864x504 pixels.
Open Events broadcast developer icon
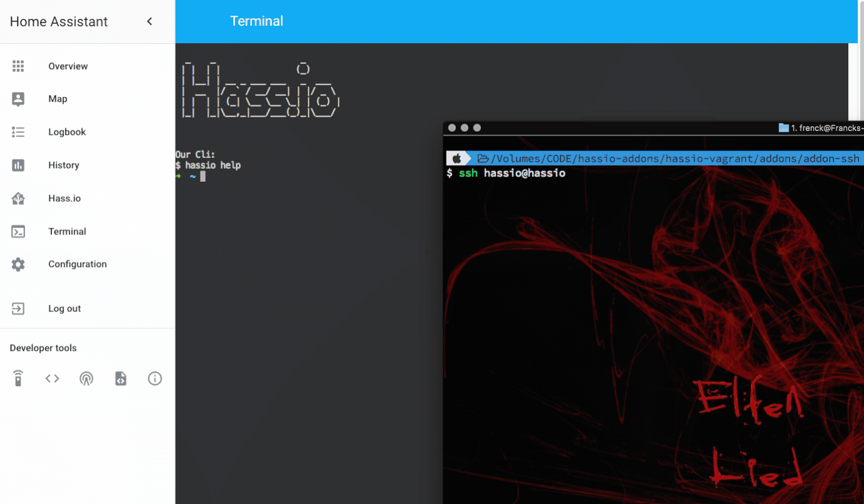pyautogui.click(x=87, y=378)
